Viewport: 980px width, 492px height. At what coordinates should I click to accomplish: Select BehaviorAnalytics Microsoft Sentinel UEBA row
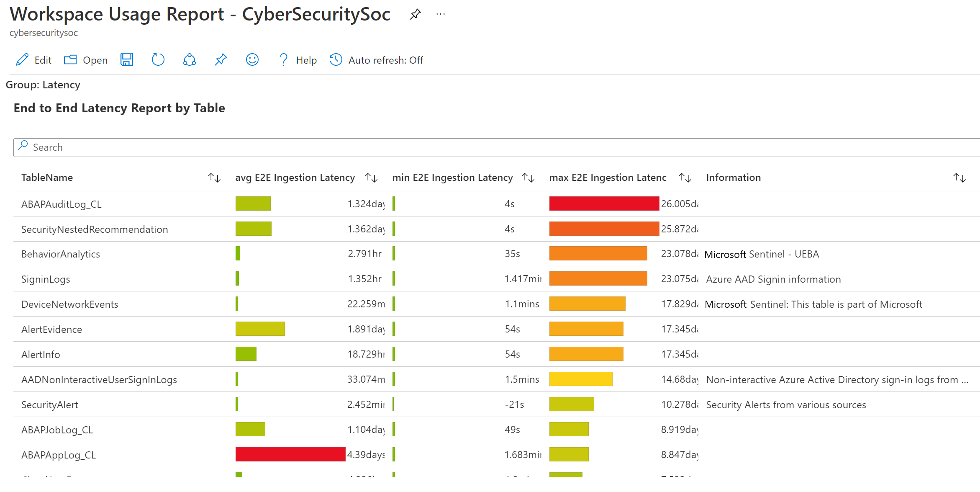tap(489, 254)
